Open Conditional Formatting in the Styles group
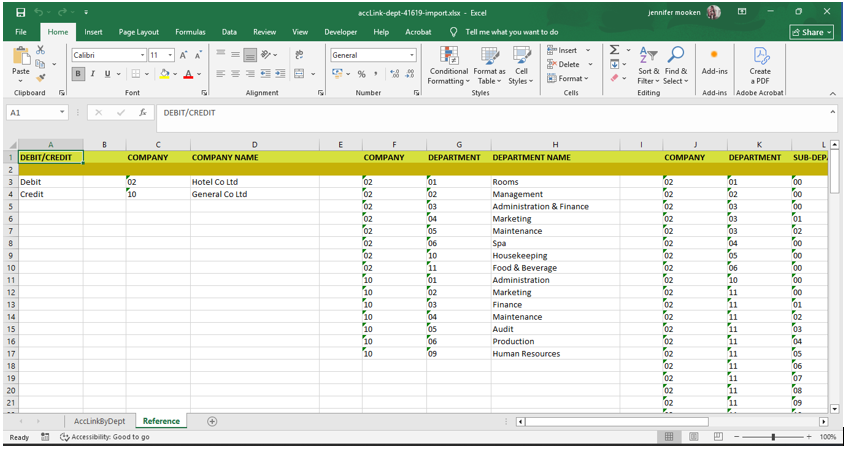The image size is (847, 451). point(448,65)
